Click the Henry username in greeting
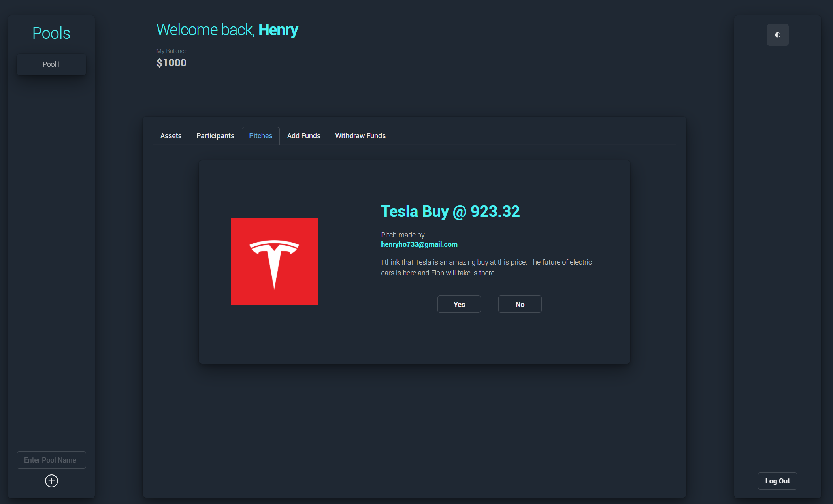Screen dimensions: 833x504 point(278,30)
